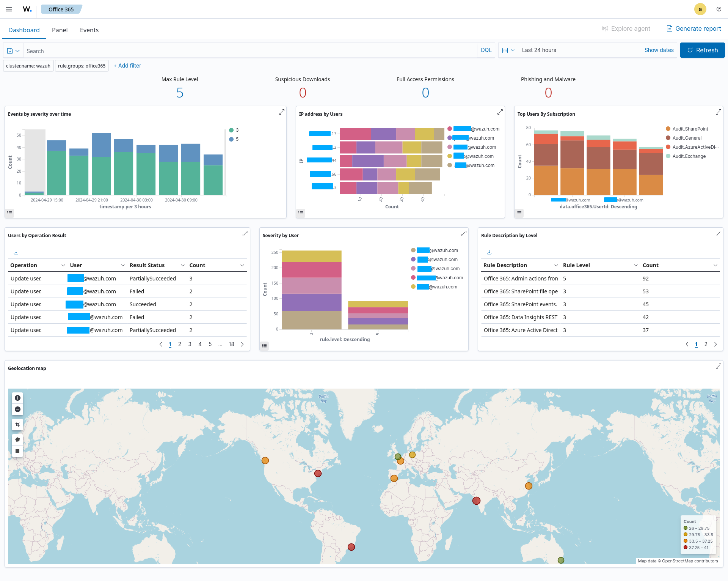
Task: Switch to the Events tab
Action: pyautogui.click(x=89, y=30)
